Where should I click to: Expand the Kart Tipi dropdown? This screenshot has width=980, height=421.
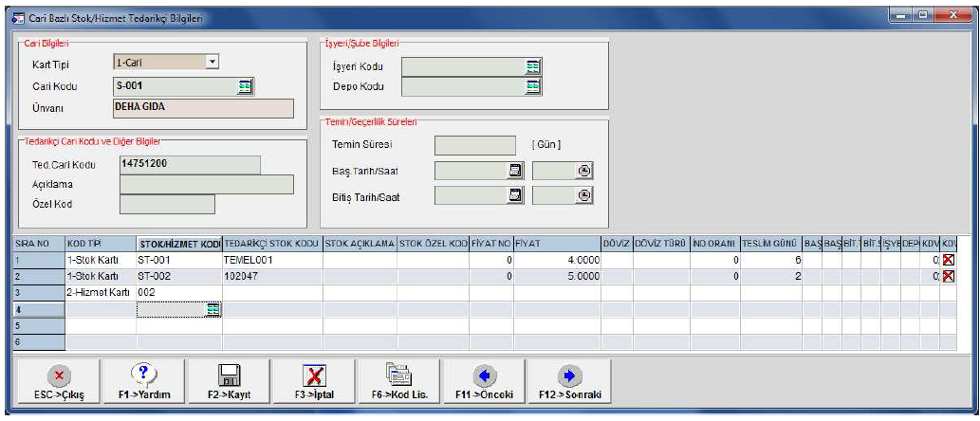point(213,63)
